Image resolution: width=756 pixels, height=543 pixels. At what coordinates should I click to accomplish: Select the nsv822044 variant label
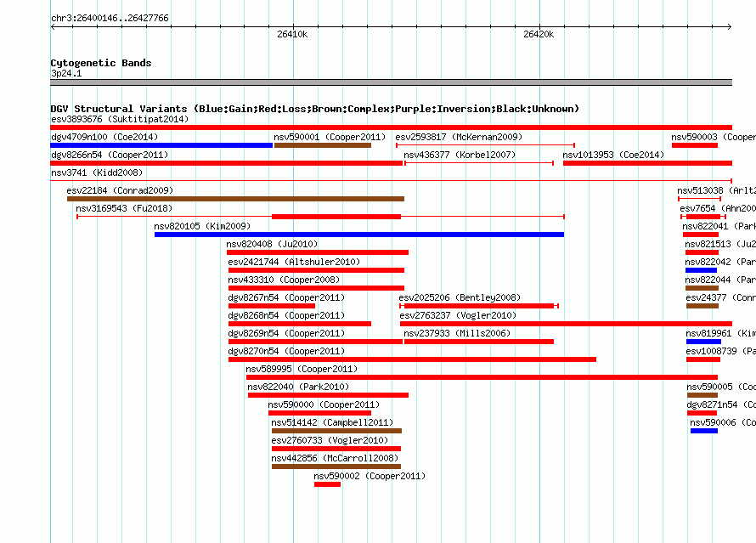[720, 280]
